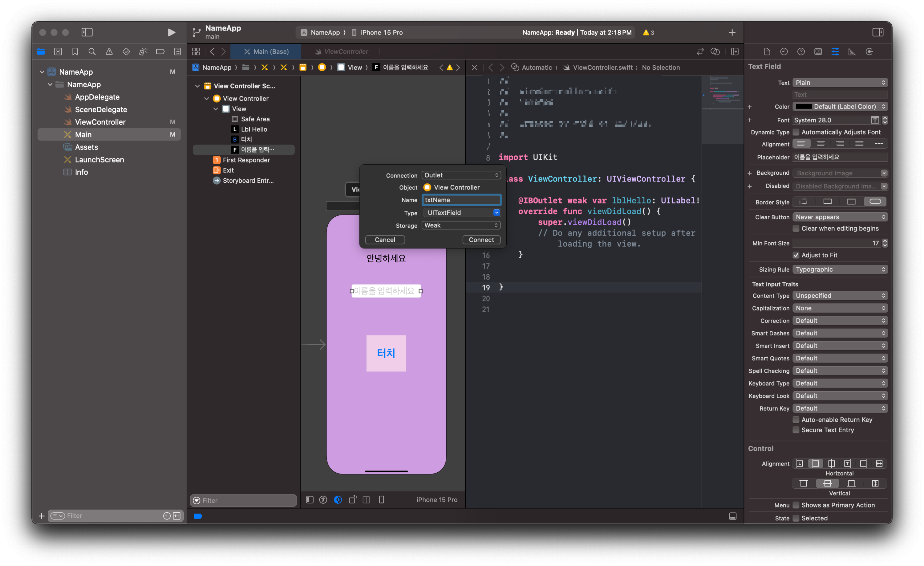Open the text Color swatch picker
This screenshot has width=924, height=566.
804,107
